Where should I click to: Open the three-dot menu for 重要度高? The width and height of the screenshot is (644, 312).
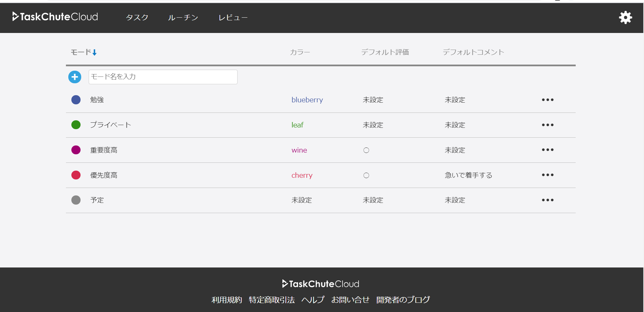click(547, 150)
